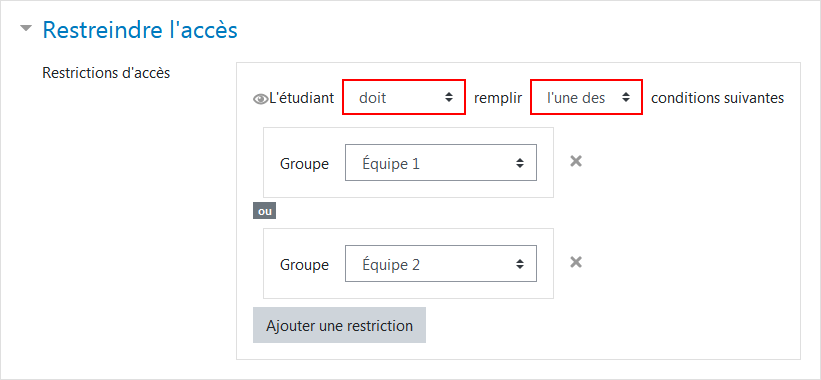The width and height of the screenshot is (821, 380).
Task: Click the arrow icon of "doit" select
Action: point(449,98)
